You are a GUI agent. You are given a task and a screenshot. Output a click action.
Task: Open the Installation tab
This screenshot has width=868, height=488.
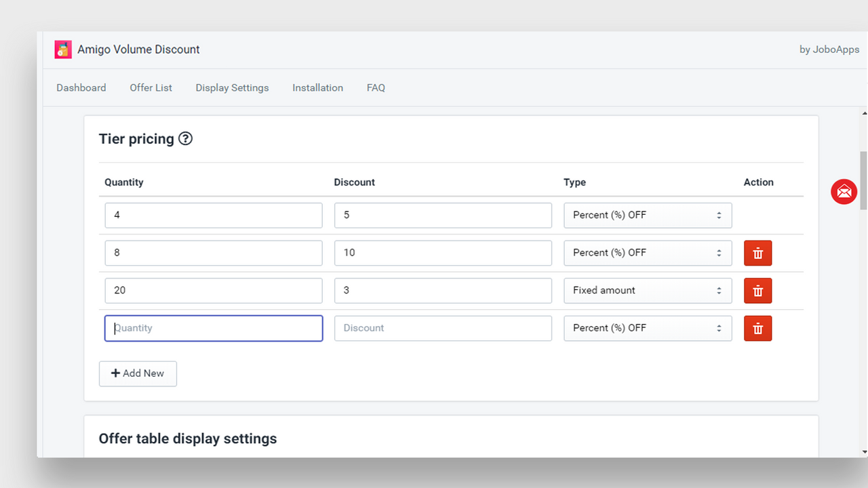click(317, 88)
